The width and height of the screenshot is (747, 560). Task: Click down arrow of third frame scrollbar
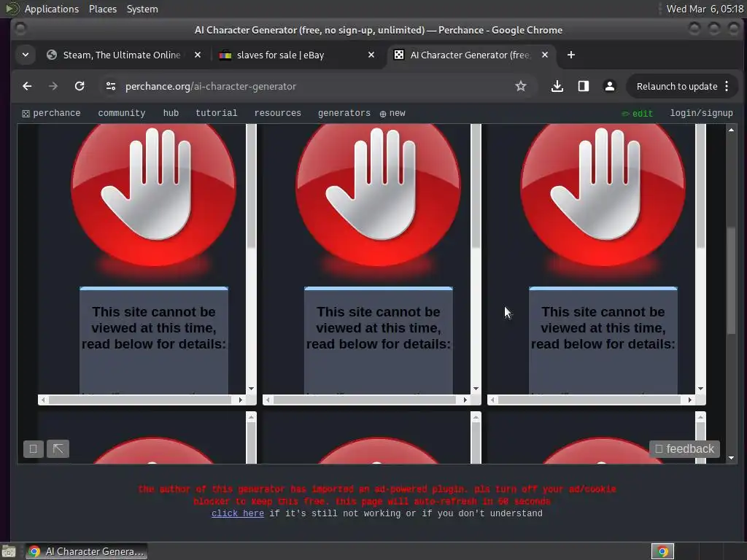coord(700,389)
